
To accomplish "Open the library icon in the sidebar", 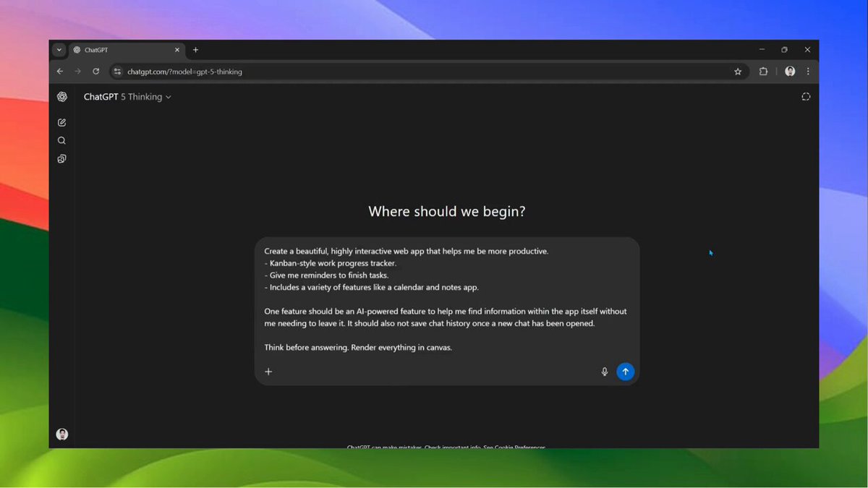I will [x=62, y=159].
